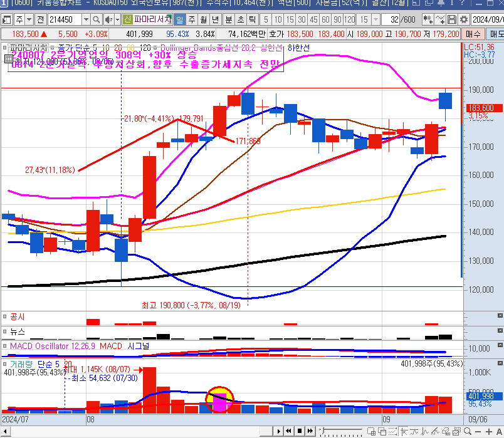The width and height of the screenshot is (504, 438).
Task: Click the vertical-line wave chart icon
Action: coord(425,432)
